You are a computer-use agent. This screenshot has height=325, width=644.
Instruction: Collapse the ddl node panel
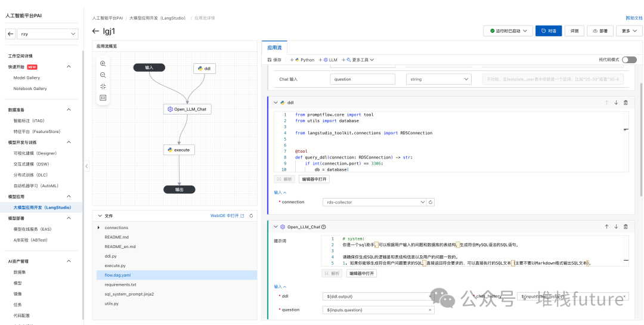(x=275, y=103)
